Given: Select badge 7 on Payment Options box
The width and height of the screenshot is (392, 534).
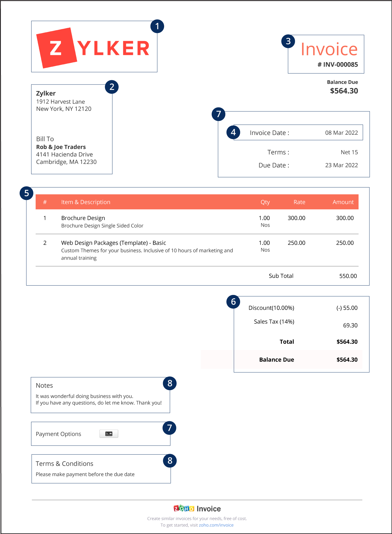Looking at the screenshot, I should [169, 428].
